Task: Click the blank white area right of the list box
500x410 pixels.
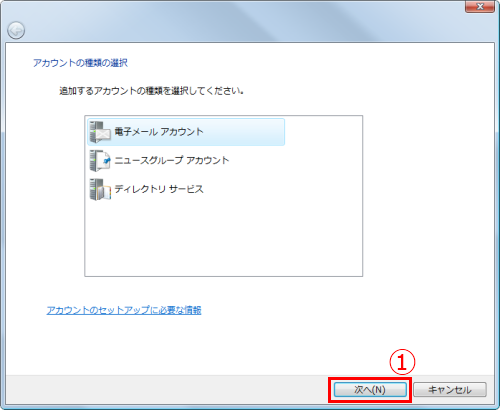Action: click(x=428, y=196)
